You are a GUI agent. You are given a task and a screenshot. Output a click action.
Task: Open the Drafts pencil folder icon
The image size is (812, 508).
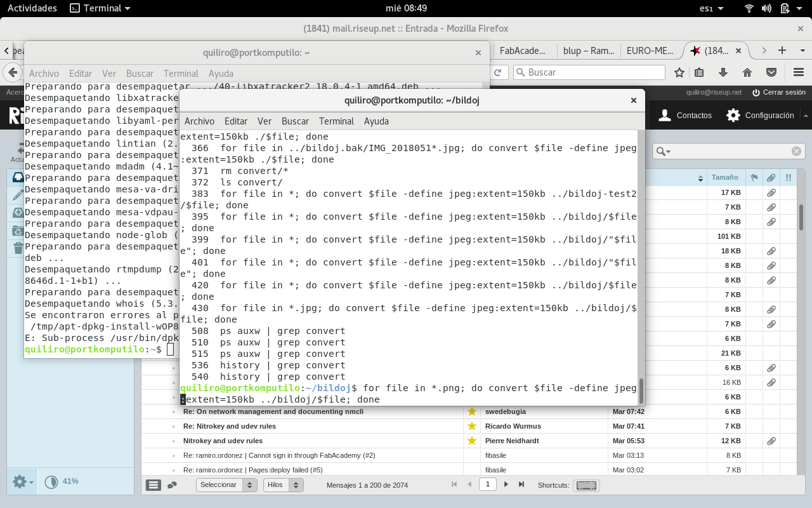point(18,195)
